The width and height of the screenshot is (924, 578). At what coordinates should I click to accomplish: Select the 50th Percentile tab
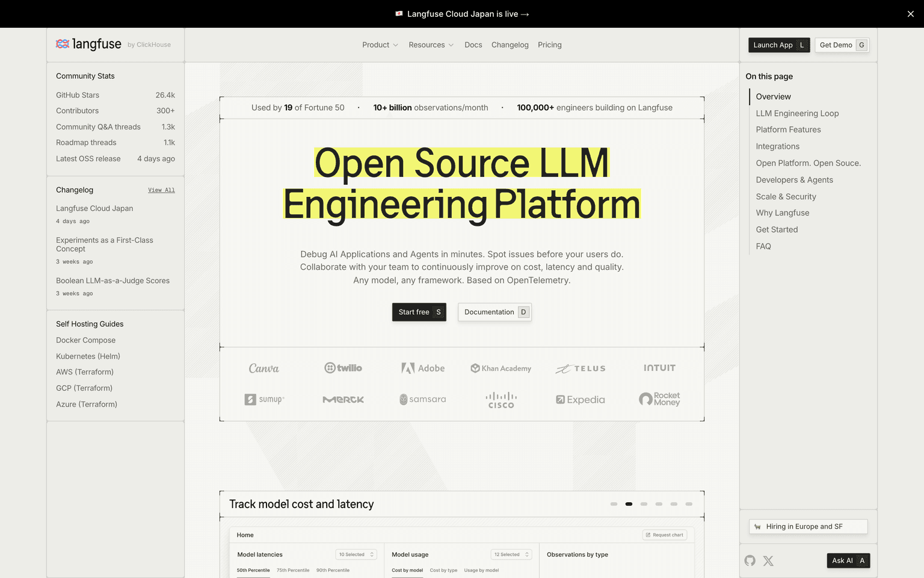253,570
